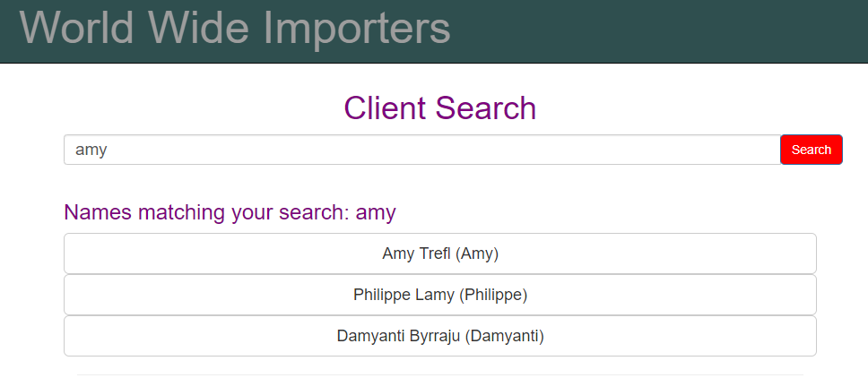Pick the middle search result, Philippe Lamy
This screenshot has width=868, height=378.
[x=440, y=295]
